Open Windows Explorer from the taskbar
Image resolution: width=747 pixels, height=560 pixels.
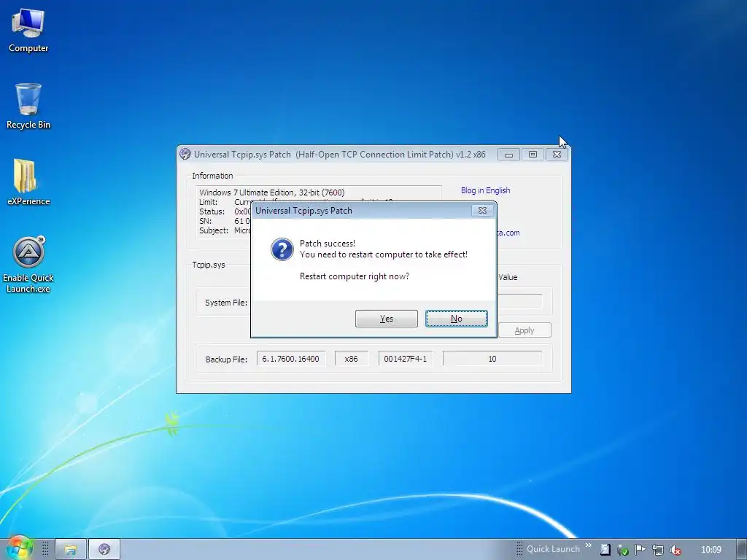[x=71, y=550]
